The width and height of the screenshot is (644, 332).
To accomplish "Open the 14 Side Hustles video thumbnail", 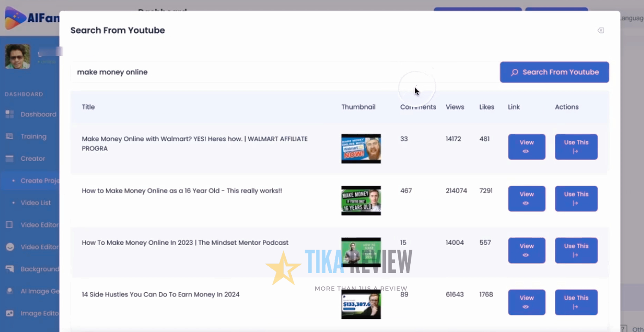I will 361,304.
